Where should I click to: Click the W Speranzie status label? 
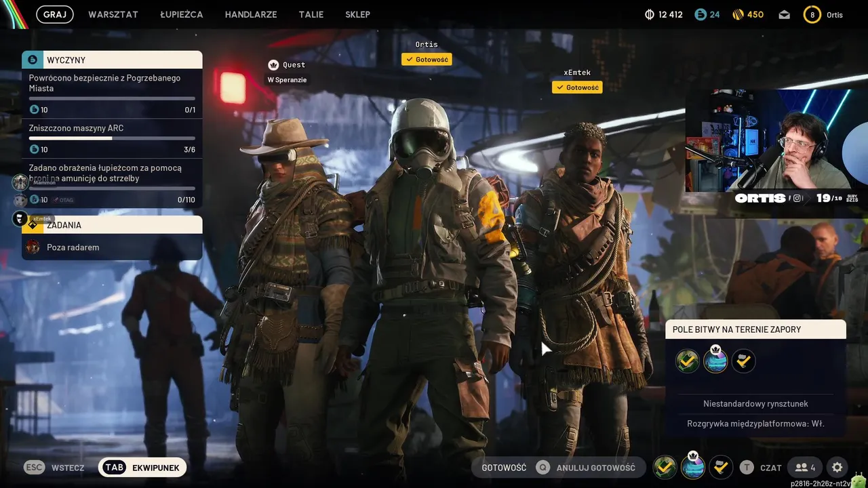(287, 80)
